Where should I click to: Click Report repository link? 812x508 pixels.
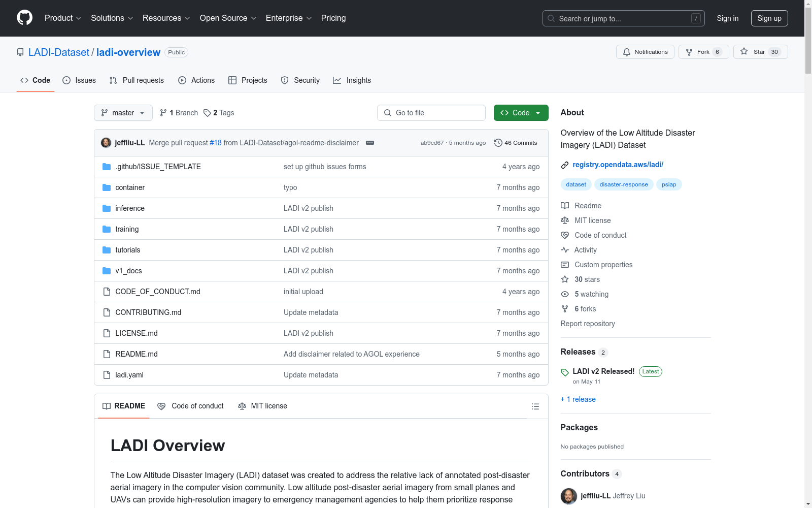[588, 324]
